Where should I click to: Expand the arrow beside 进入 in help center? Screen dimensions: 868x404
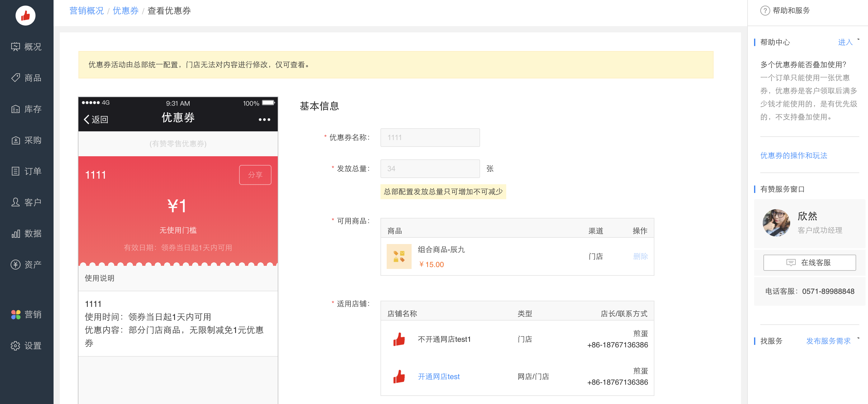(858, 40)
